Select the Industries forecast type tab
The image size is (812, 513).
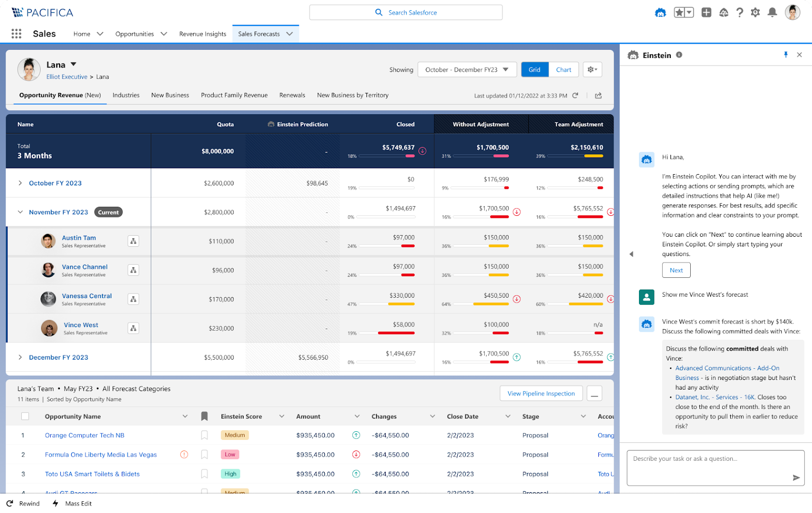(126, 95)
